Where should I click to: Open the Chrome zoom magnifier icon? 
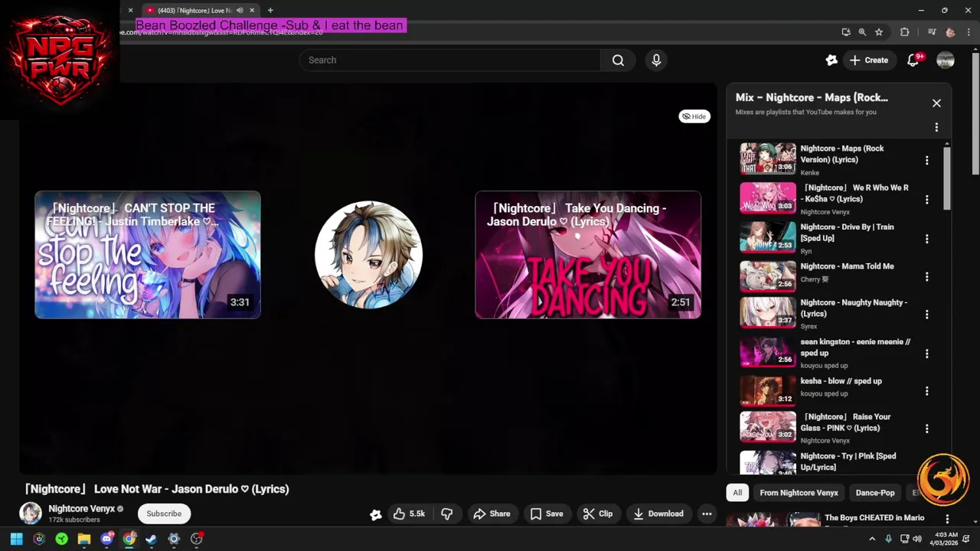click(862, 32)
